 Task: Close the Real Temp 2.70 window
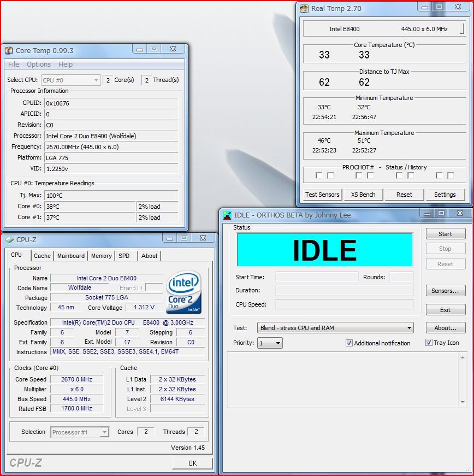coord(458,7)
